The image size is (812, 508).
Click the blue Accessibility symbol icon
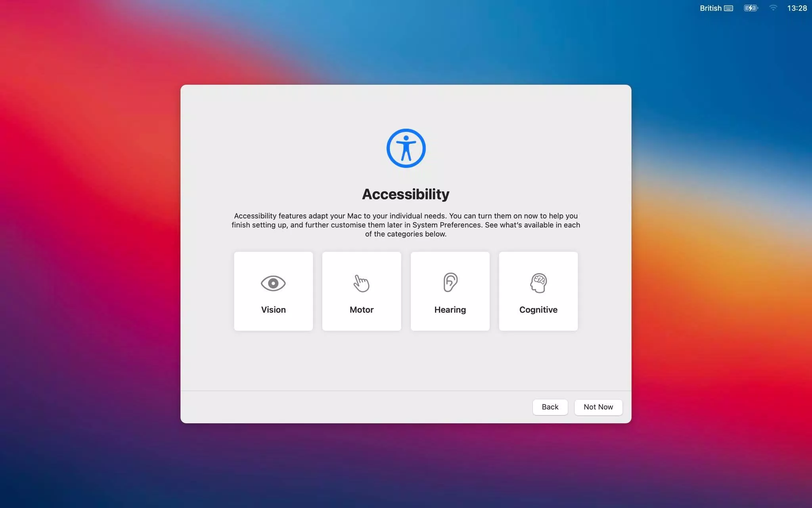click(x=406, y=148)
